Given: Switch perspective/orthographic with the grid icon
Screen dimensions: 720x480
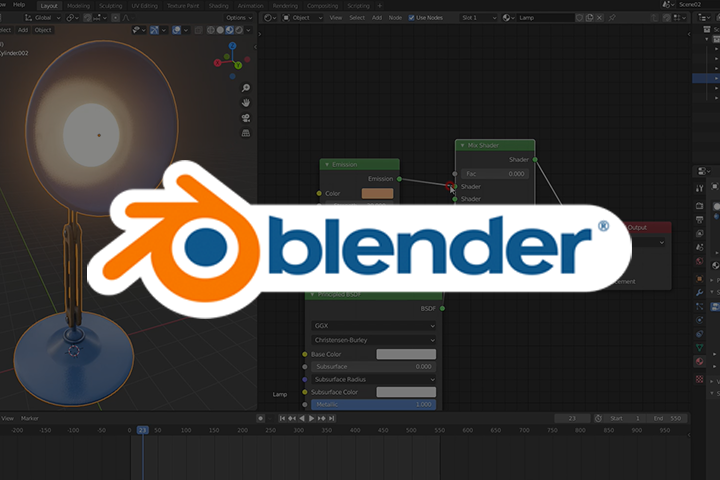Looking at the screenshot, I should point(246,133).
